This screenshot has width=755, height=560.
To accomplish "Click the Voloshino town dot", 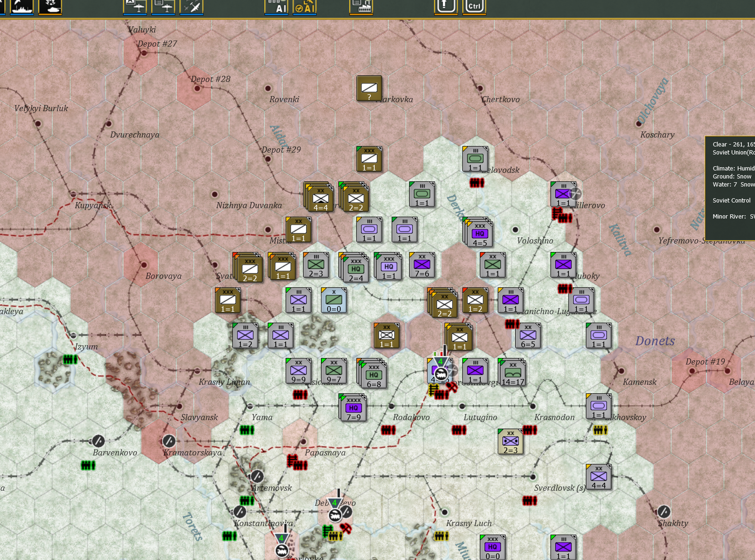I will (x=515, y=229).
